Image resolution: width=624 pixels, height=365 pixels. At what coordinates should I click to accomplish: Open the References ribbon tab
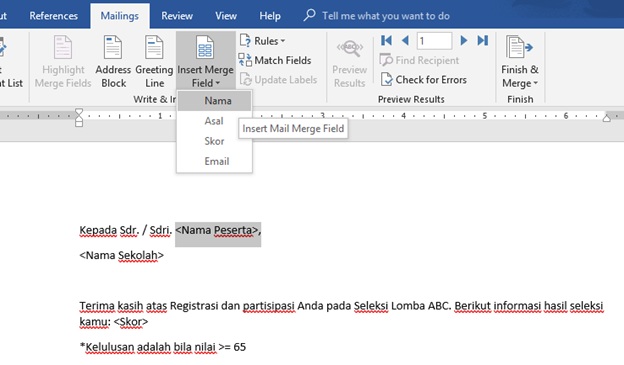coord(53,16)
